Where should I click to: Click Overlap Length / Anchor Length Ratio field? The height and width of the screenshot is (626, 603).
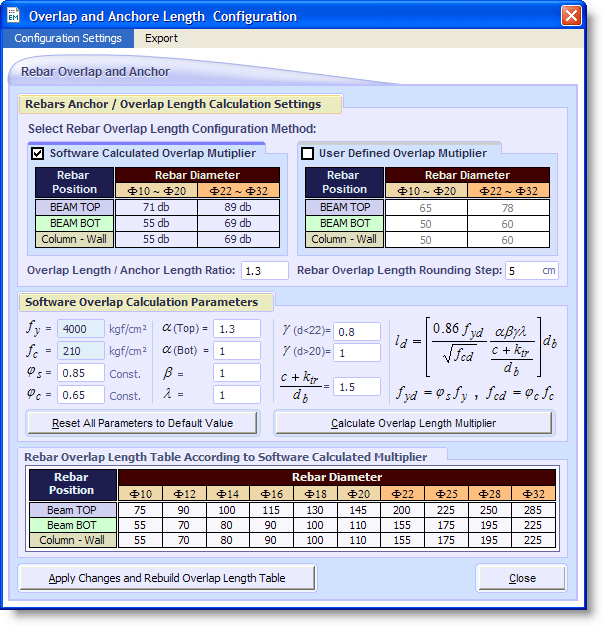click(x=265, y=271)
